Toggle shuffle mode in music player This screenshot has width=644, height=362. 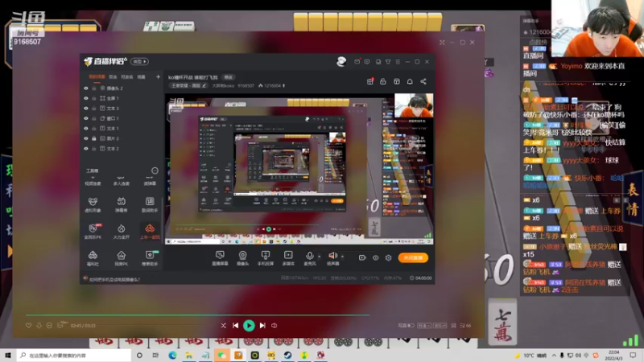point(223,326)
